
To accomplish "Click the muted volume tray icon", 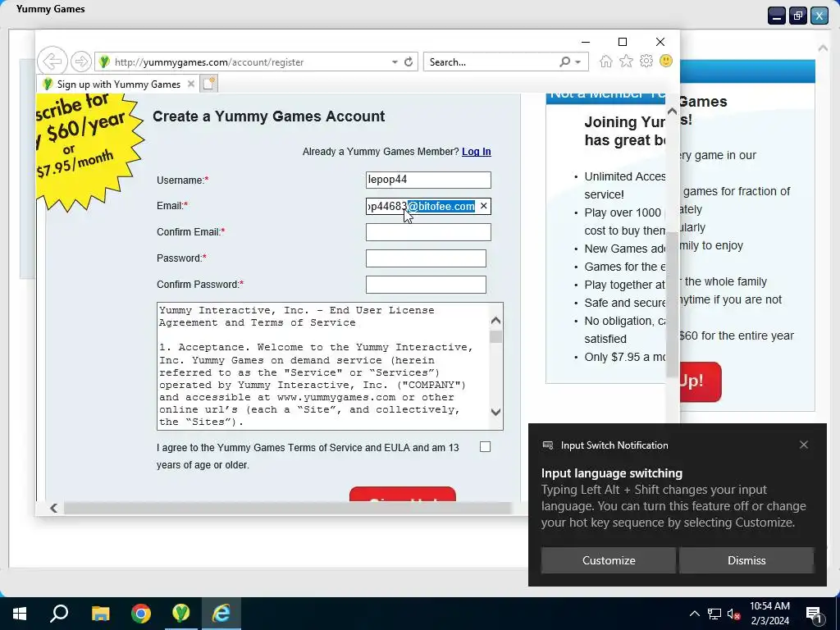I will click(x=733, y=614).
